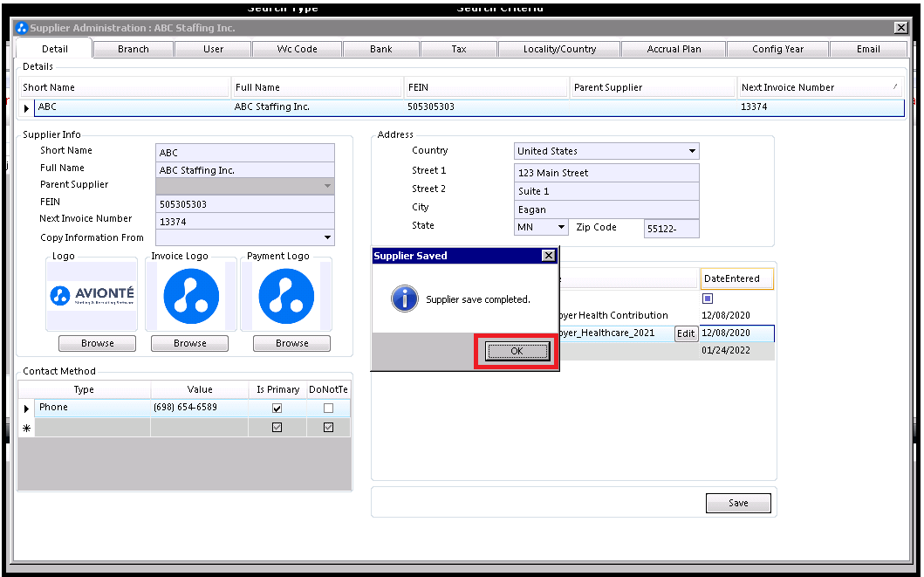Screen dimensions: 924x577
Task: Click the Full Name input field
Action: pyautogui.click(x=245, y=170)
